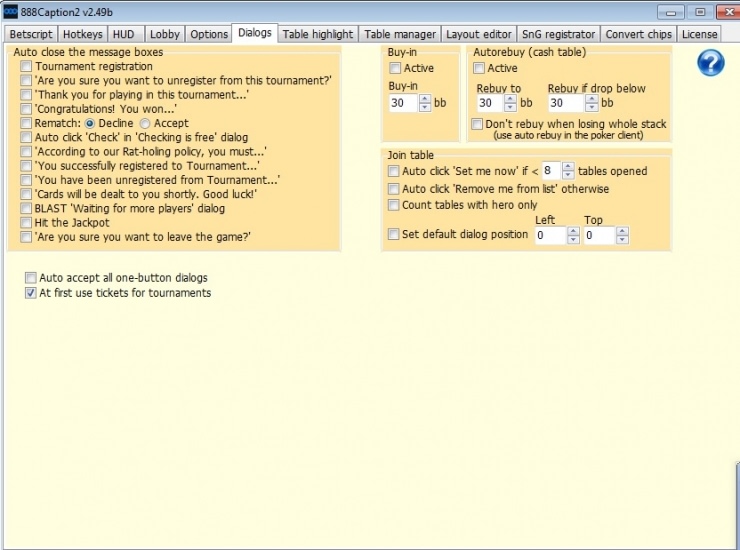Decrease Buy-in value with down arrow
The image size is (740, 550).
pos(425,108)
